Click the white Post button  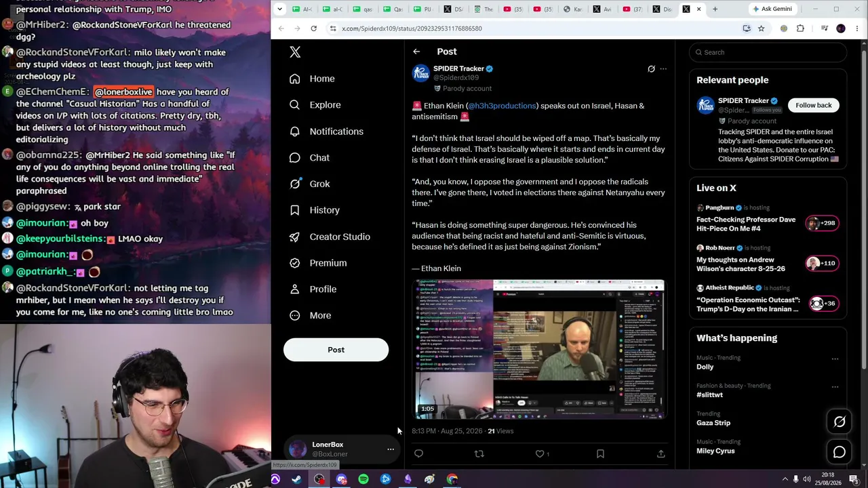[336, 350]
